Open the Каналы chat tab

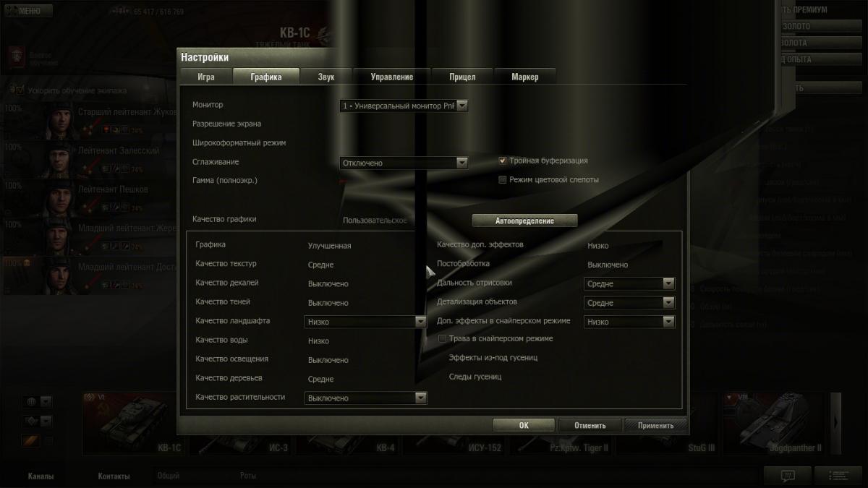click(x=41, y=476)
